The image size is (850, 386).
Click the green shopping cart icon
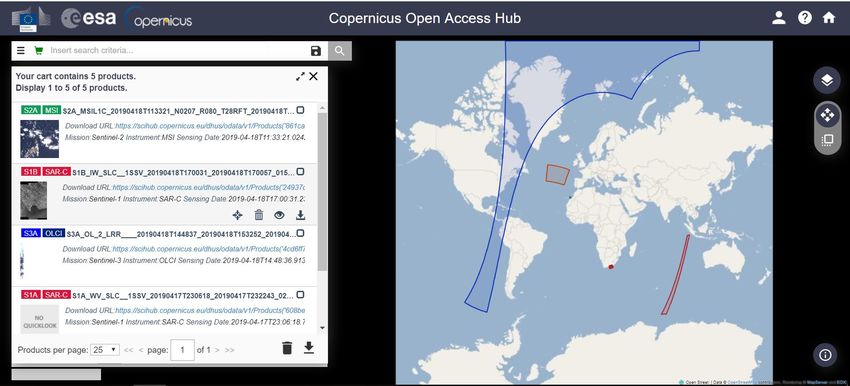coord(38,50)
